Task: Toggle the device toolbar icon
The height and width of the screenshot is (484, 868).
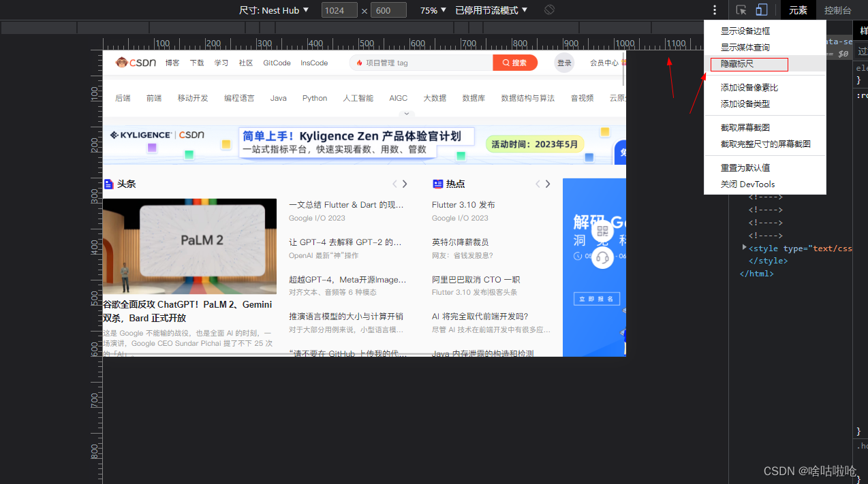Action: pos(762,10)
